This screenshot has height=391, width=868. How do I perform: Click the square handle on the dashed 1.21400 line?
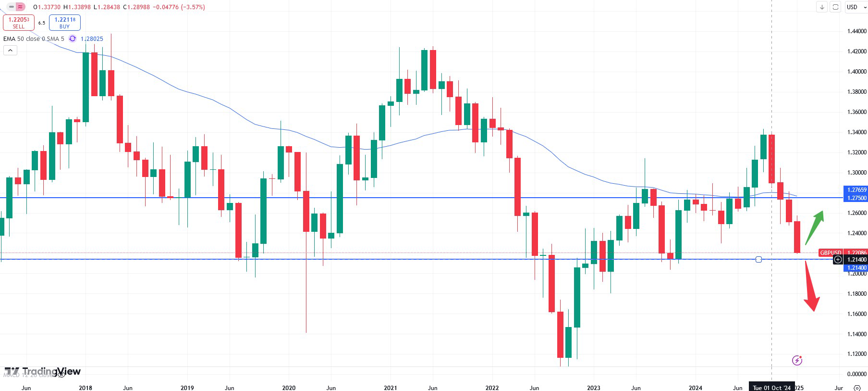758,260
